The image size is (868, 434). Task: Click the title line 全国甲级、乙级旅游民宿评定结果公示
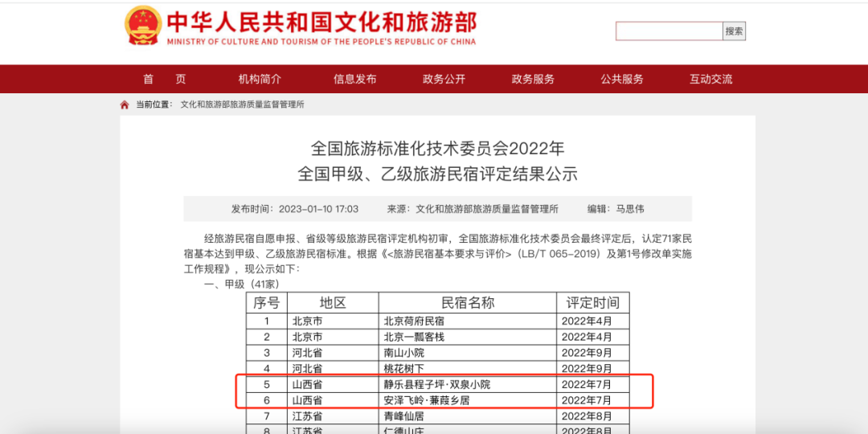coord(437,175)
